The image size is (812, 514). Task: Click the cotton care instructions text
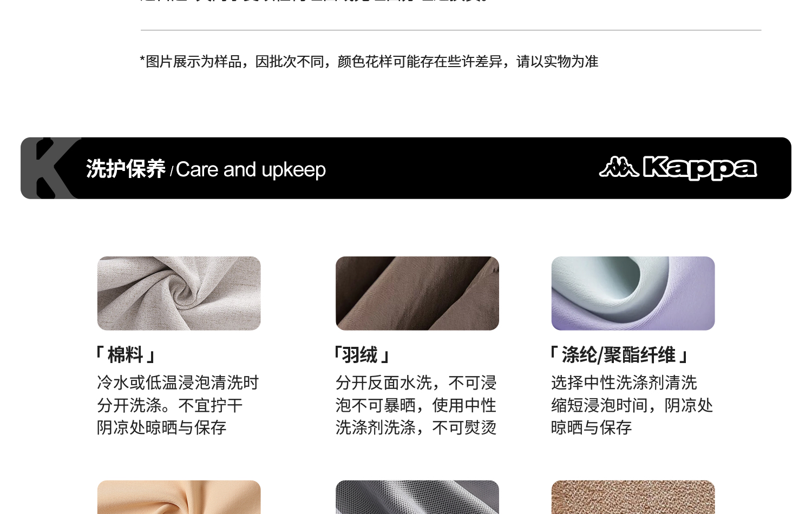click(178, 405)
